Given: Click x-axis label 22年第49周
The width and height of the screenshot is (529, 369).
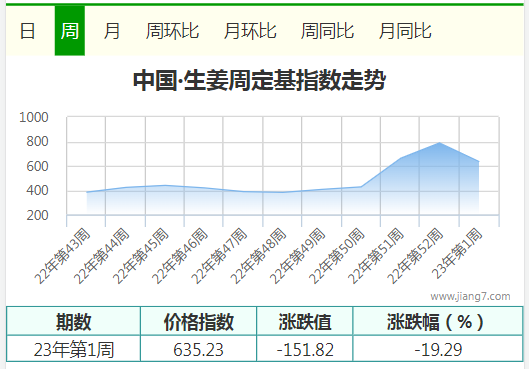Looking at the screenshot, I should 298,256.
